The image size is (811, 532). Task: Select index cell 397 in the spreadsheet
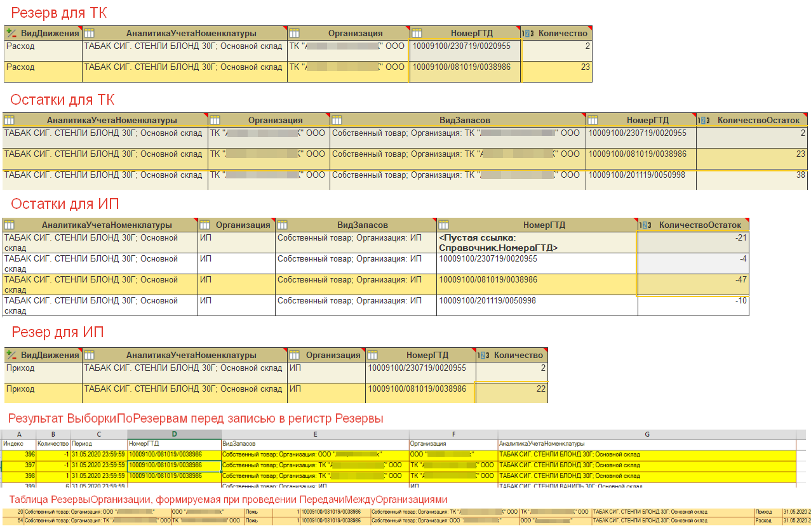tap(18, 465)
